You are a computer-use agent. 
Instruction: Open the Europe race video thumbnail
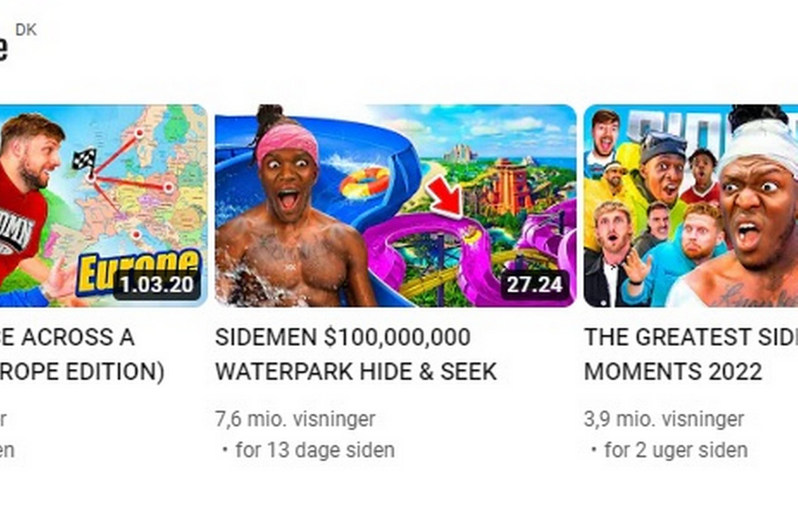coord(103,206)
